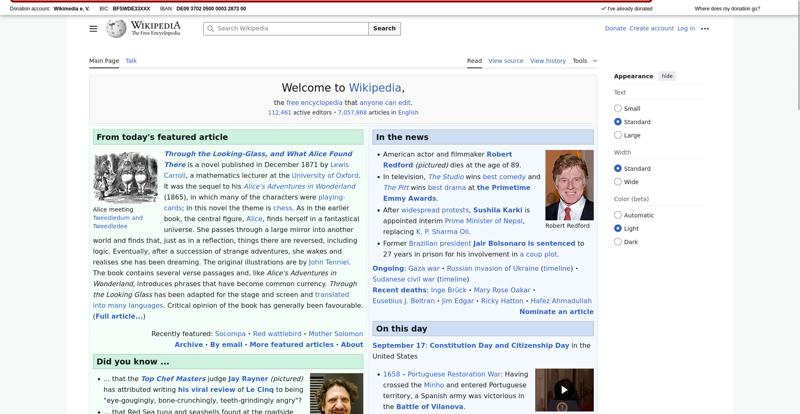The height and width of the screenshot is (414, 800).
Task: Open University of Oxford link
Action: coord(325,175)
